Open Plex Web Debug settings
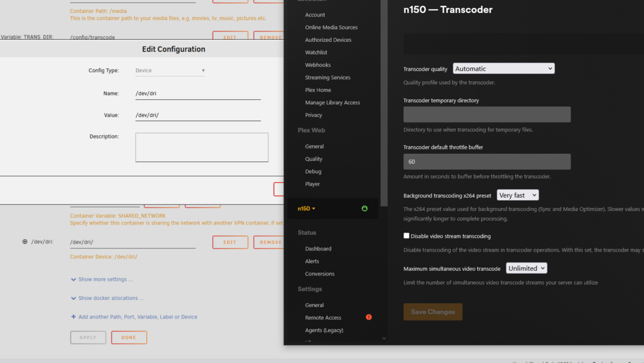The width and height of the screenshot is (644, 363). (313, 171)
